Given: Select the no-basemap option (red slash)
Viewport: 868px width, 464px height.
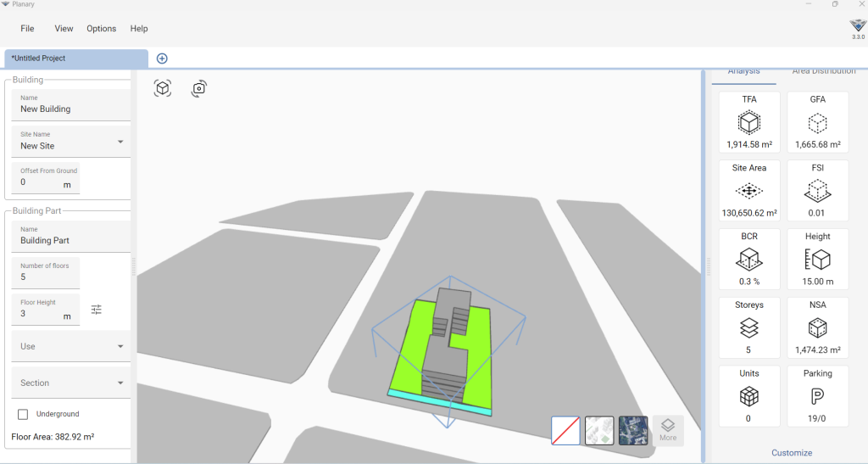Looking at the screenshot, I should (x=565, y=431).
